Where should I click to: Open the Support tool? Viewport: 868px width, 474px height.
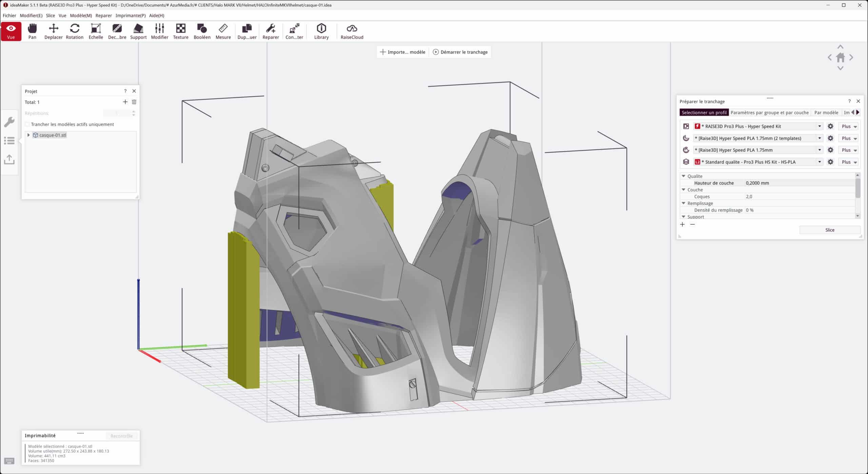(138, 31)
